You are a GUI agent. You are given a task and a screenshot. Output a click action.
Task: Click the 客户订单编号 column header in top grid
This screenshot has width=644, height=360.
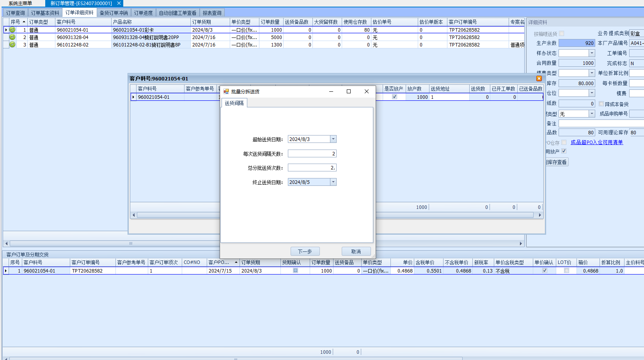478,22
